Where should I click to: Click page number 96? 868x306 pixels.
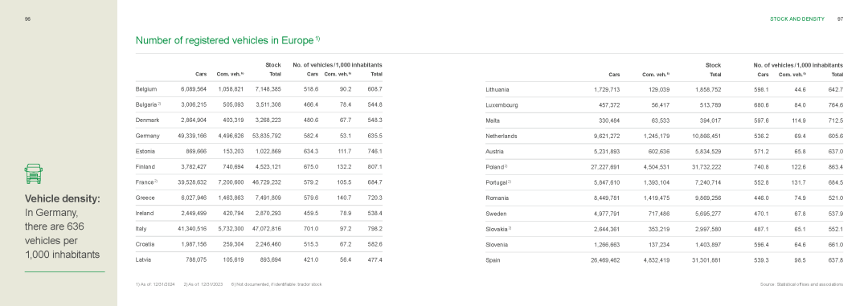point(27,18)
